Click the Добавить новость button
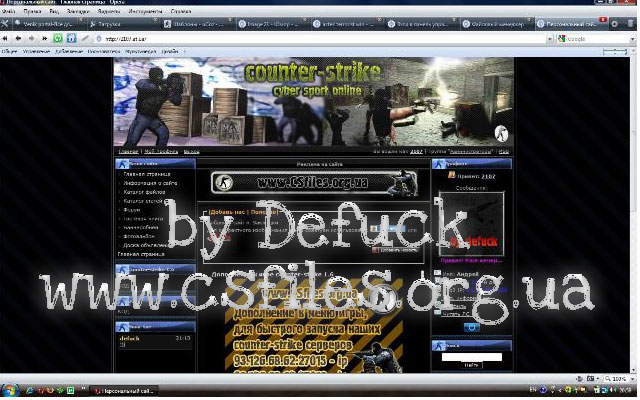Image resolution: width=640 pixels, height=400 pixels. pyautogui.click(x=396, y=250)
